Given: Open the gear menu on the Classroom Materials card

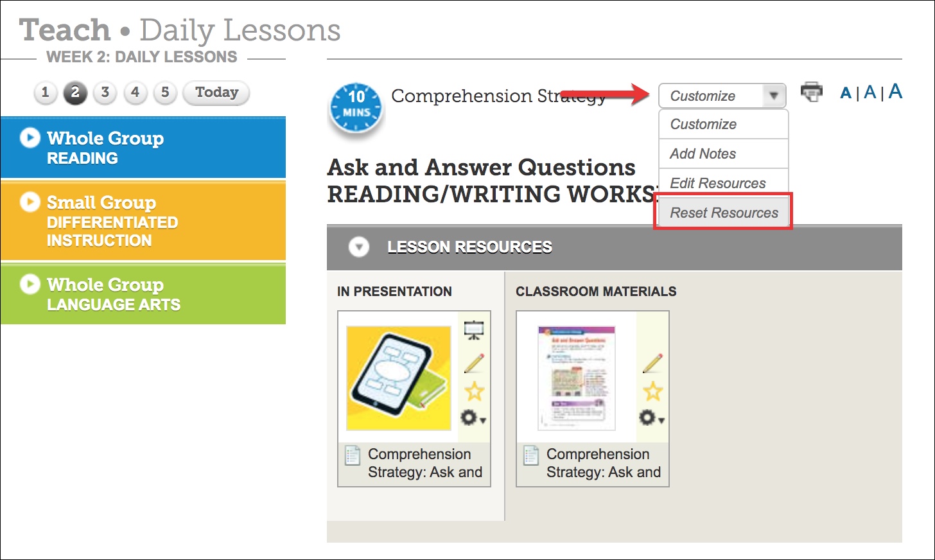Looking at the screenshot, I should 651,419.
